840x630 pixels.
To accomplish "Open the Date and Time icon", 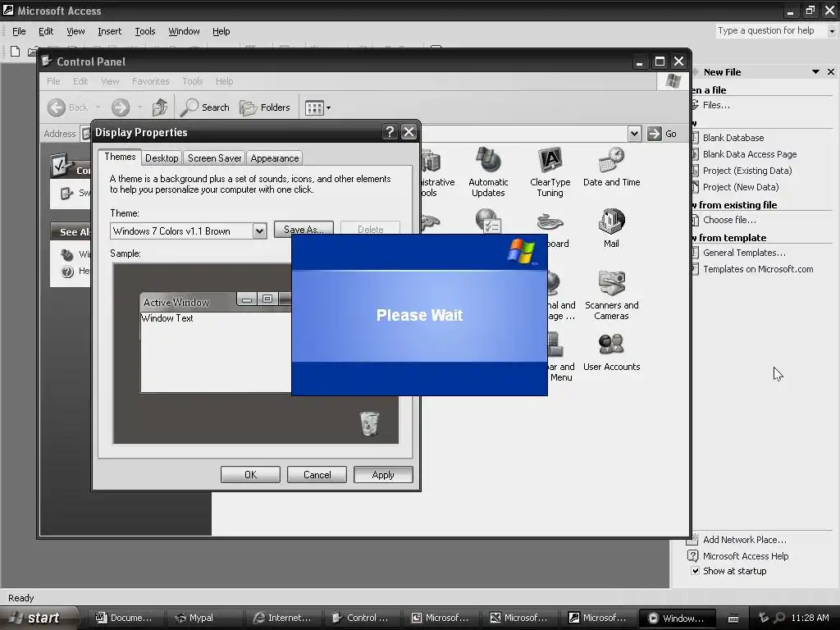I will [x=611, y=167].
